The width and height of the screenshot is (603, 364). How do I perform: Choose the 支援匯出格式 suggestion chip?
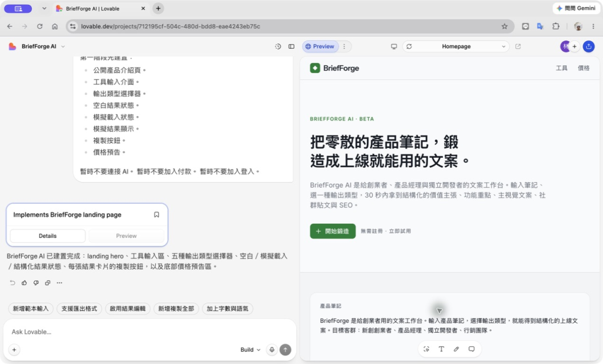point(79,309)
